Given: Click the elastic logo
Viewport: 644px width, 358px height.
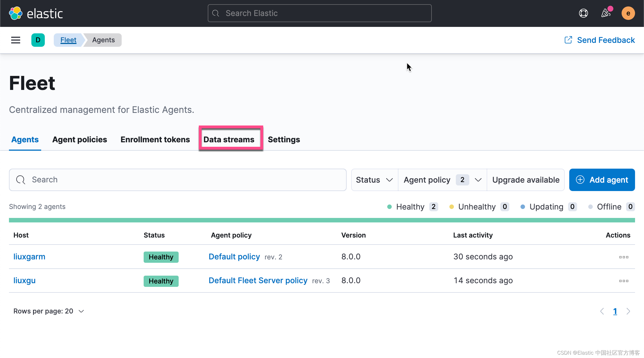Looking at the screenshot, I should click(36, 13).
